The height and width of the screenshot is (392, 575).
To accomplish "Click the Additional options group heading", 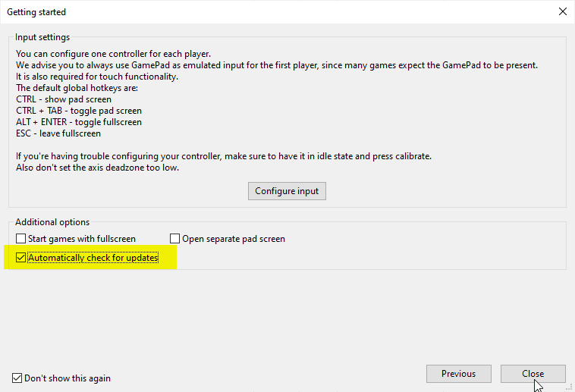I will [52, 222].
